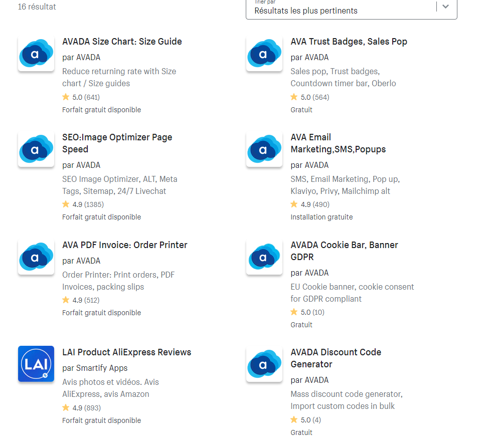Click the rating text '5.0 (641)'
The width and height of the screenshot is (490, 448).
click(x=86, y=97)
